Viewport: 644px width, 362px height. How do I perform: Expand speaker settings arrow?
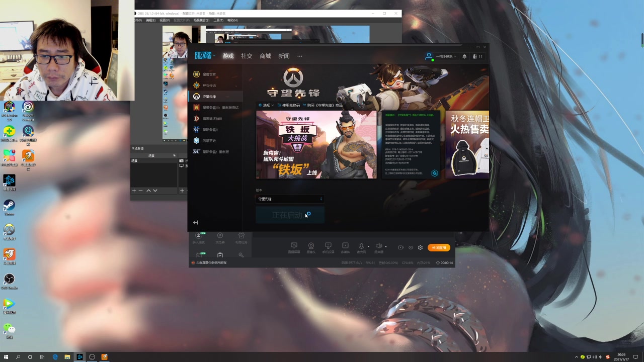coord(386,247)
